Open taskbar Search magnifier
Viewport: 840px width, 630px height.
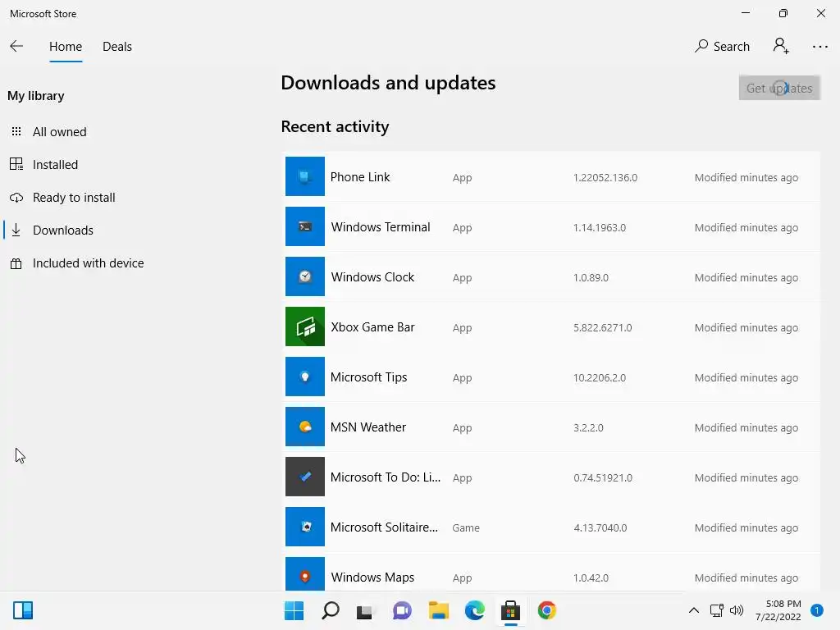pyautogui.click(x=330, y=610)
